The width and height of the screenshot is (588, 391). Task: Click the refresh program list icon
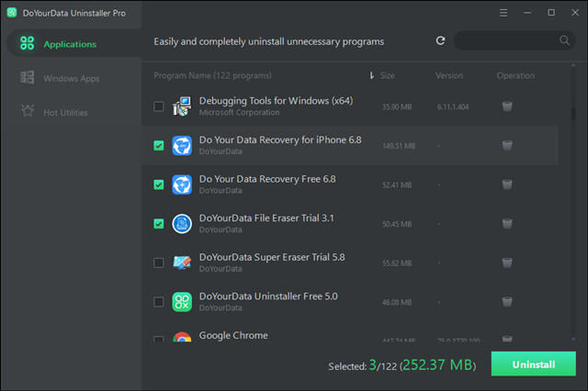click(441, 41)
